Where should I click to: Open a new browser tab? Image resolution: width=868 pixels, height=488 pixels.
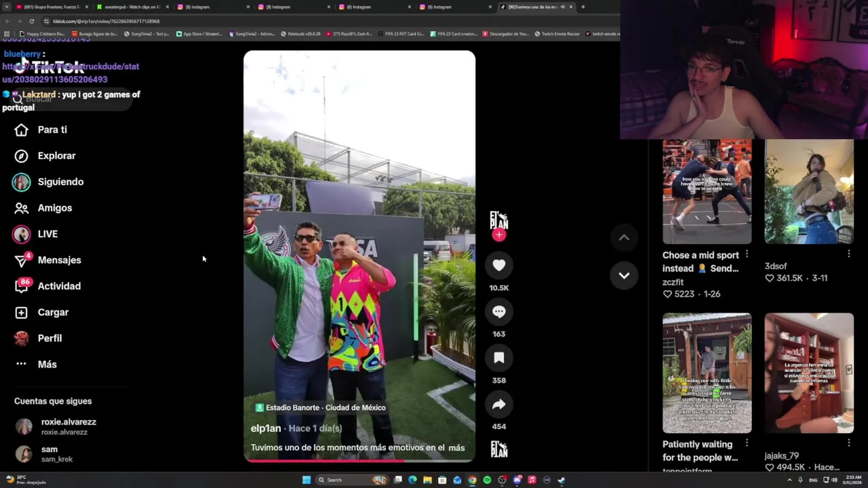click(x=583, y=7)
